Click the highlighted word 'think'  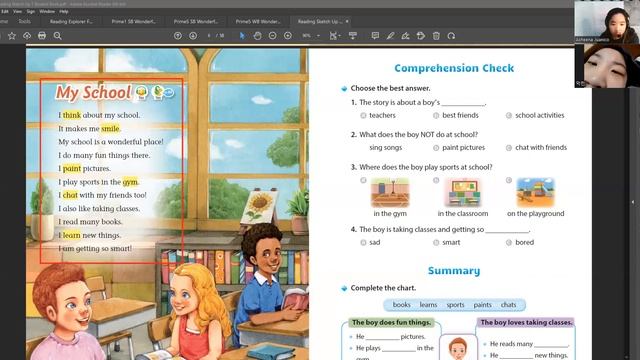pyautogui.click(x=72, y=115)
